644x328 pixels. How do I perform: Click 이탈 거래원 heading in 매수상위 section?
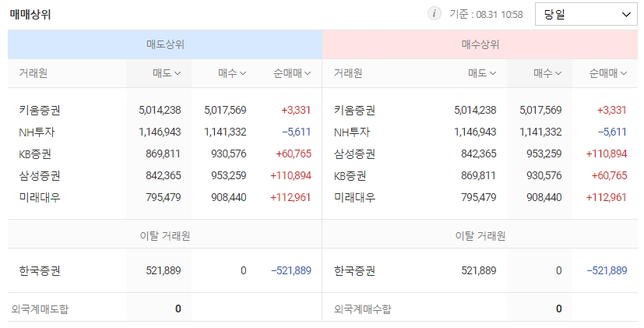pos(480,236)
